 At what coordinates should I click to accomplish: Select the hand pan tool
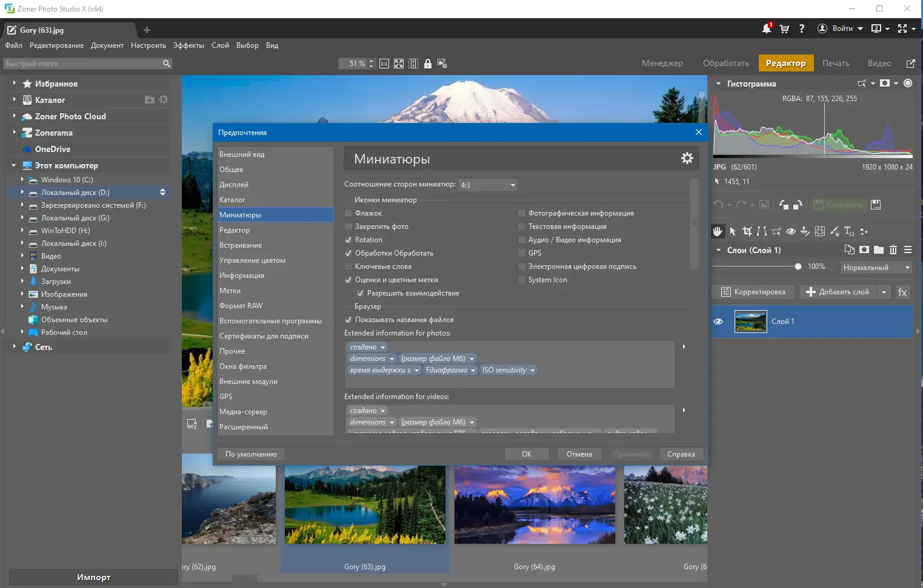[718, 231]
